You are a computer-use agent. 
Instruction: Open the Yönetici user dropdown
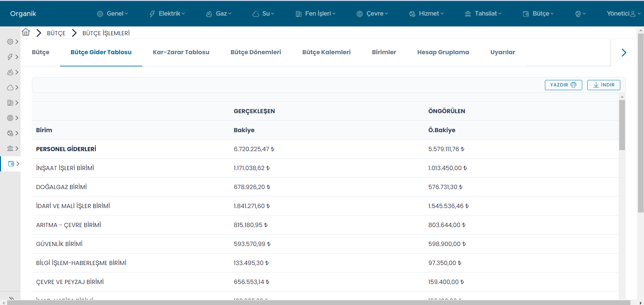tap(623, 14)
